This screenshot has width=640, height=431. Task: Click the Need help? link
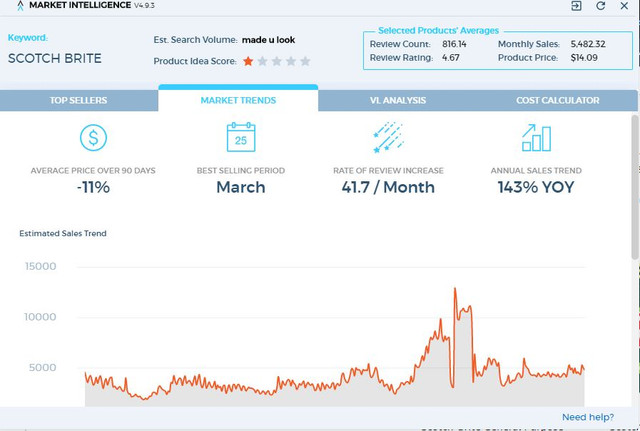coord(588,417)
